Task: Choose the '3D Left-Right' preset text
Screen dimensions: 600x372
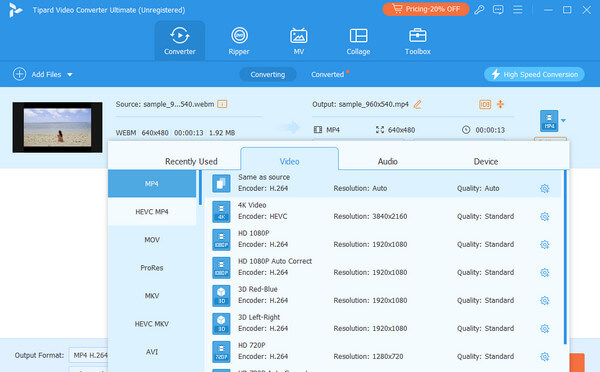Action: tap(259, 317)
